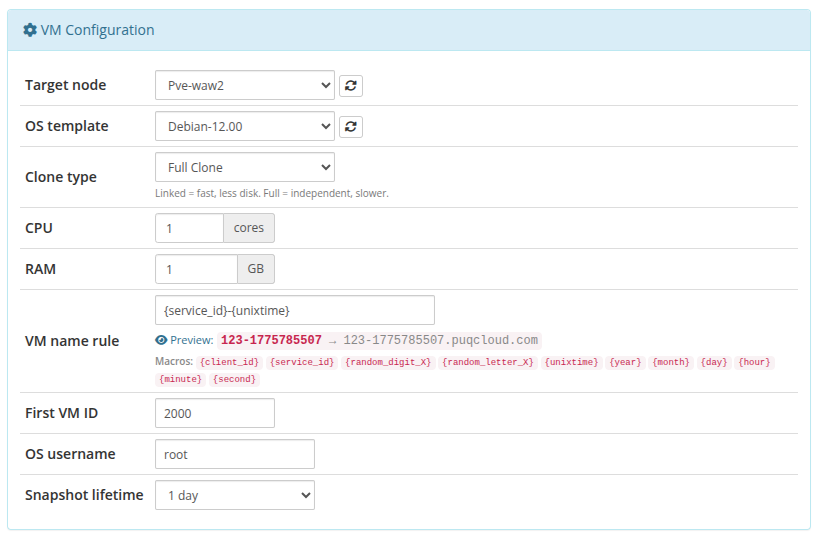Open the Clone type dropdown
Screen dimensions: 822x539
(x=245, y=167)
